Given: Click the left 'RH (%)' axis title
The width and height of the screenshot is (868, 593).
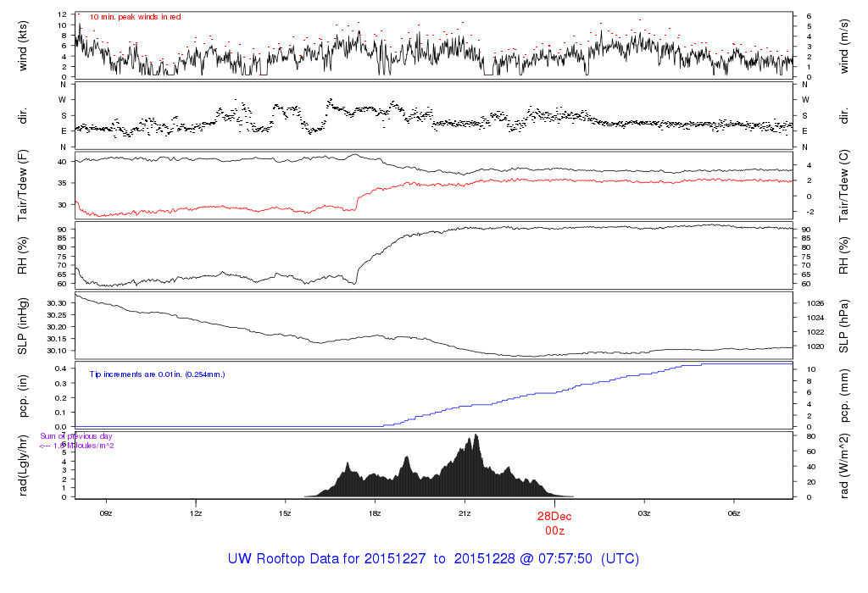Looking at the screenshot, I should coord(23,256).
